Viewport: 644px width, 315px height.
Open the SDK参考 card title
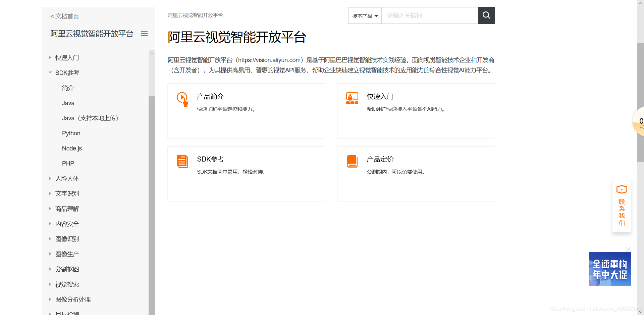click(210, 159)
